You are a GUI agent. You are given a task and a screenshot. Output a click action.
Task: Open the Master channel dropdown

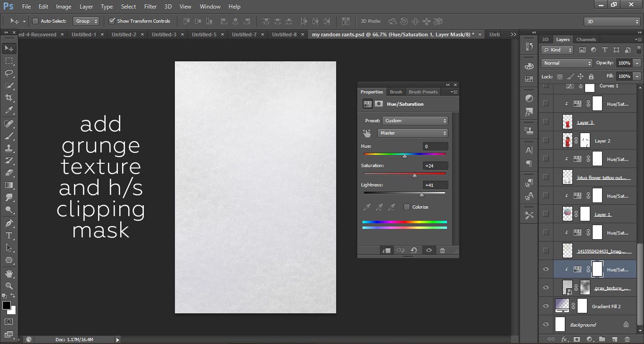413,133
